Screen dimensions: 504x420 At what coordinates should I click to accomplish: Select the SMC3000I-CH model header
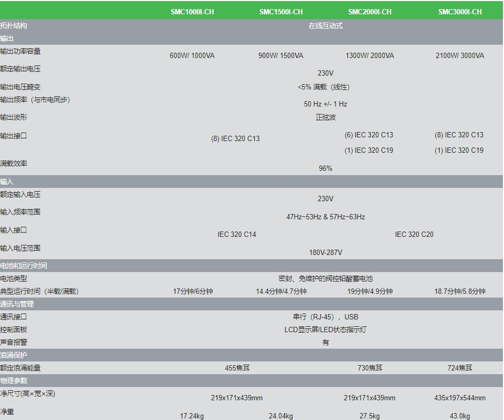(460, 12)
